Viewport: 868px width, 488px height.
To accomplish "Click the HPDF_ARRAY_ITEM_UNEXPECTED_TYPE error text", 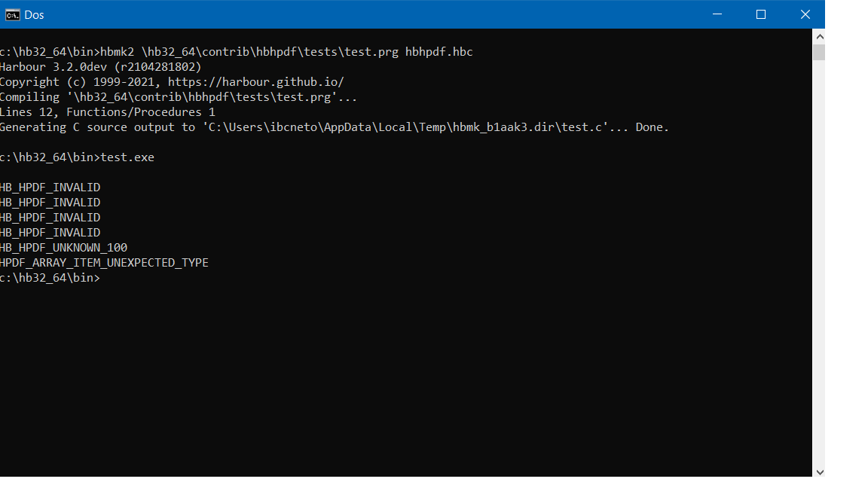I will coord(104,263).
